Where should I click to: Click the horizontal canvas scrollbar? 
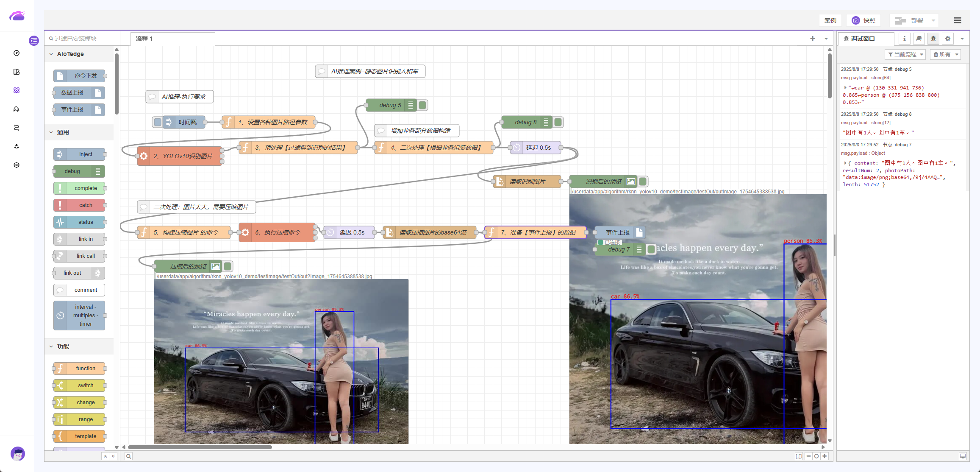(200, 447)
